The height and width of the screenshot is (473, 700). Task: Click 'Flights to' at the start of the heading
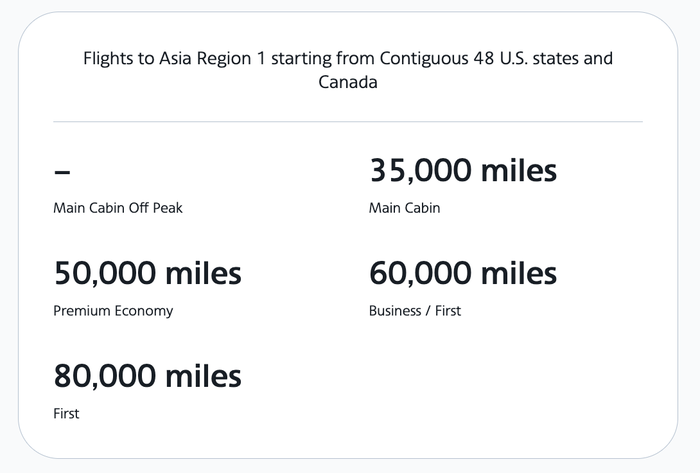click(119, 58)
